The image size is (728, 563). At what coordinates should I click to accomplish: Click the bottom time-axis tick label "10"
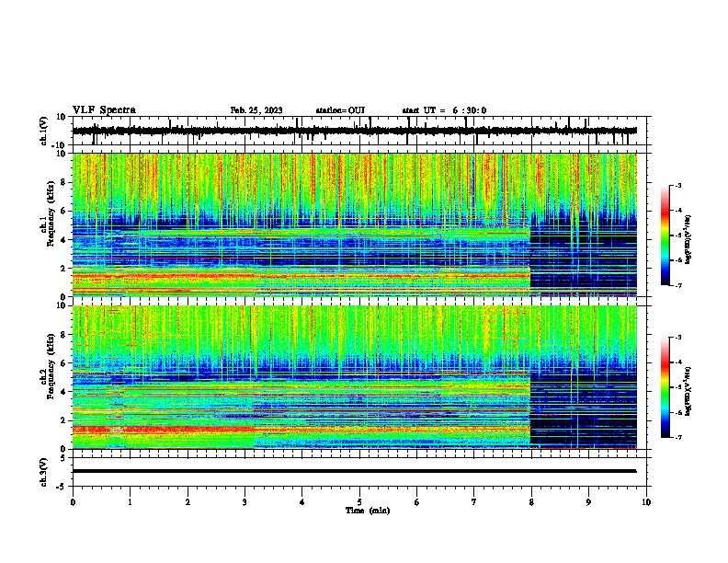[x=646, y=502]
